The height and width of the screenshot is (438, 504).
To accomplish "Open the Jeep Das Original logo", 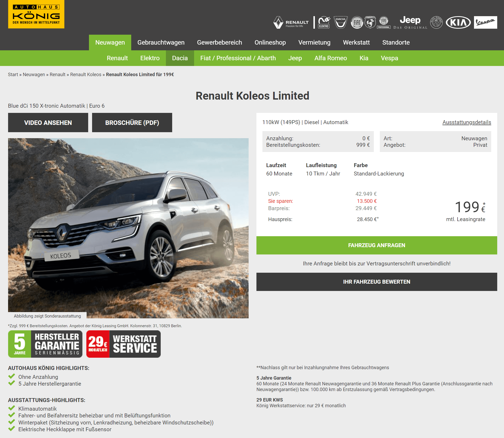I will click(410, 22).
